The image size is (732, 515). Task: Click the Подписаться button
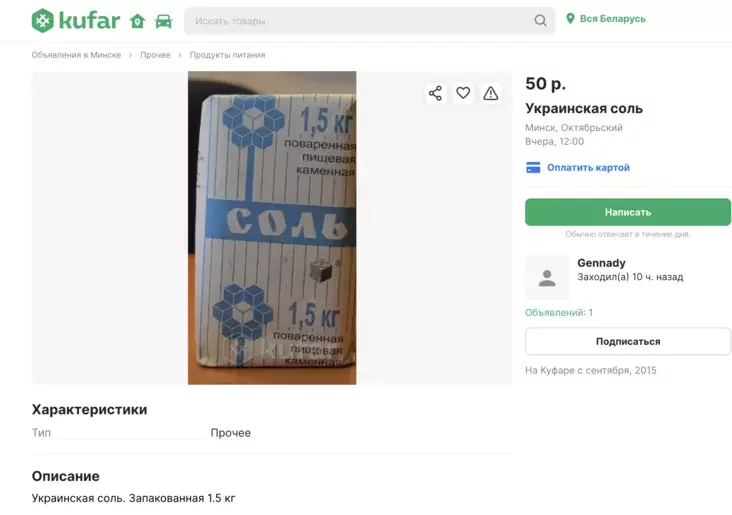point(628,341)
